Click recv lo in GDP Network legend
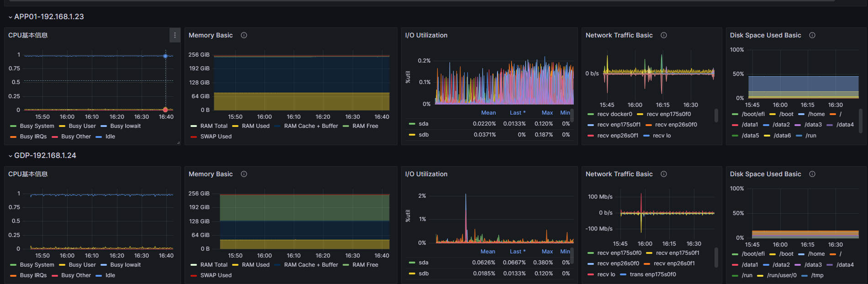The height and width of the screenshot is (284, 868). point(606,274)
